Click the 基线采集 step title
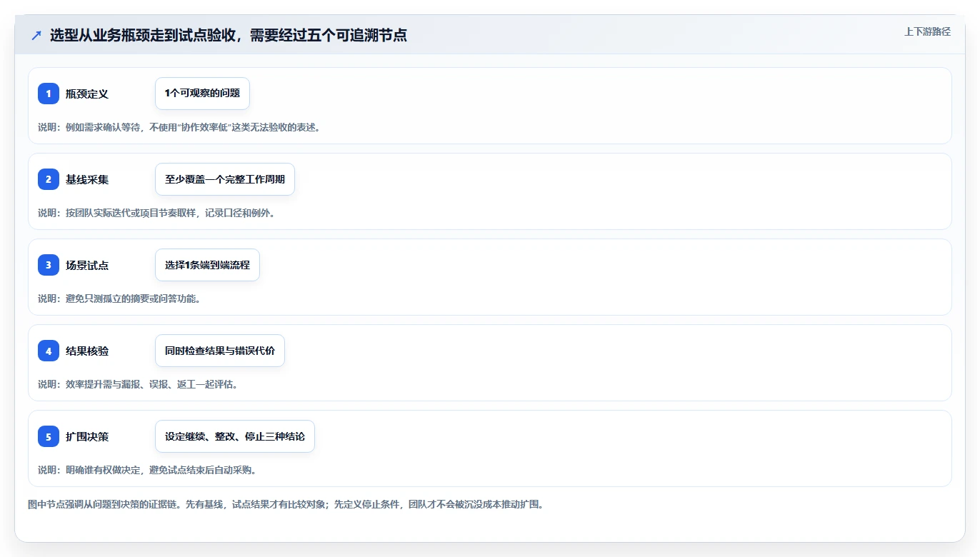This screenshot has height=557, width=980. pos(87,179)
